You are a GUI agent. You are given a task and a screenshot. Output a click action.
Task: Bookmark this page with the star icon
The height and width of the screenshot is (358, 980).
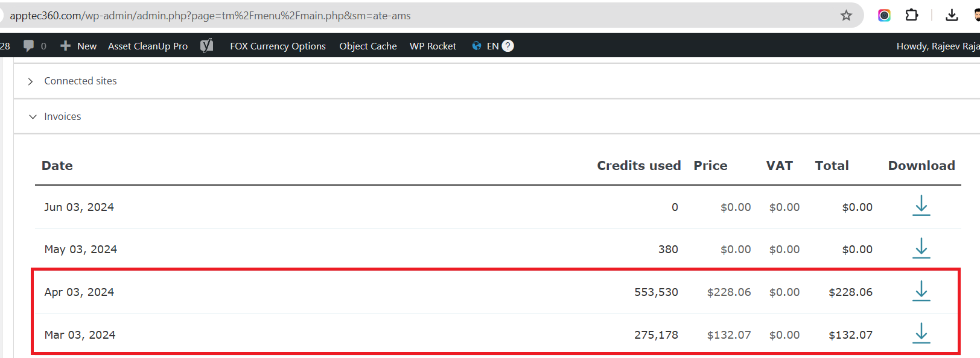click(846, 16)
